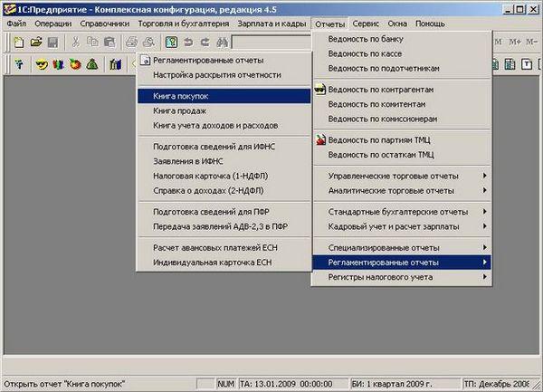The width and height of the screenshot is (543, 392).
Task: Click highlighted Регламентированные отчеты in Отчеты menu
Action: pos(402,263)
